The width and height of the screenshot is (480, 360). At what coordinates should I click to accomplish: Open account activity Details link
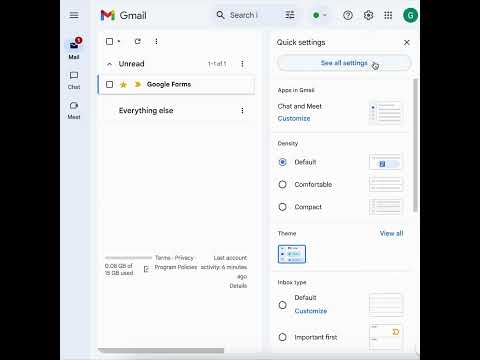(x=238, y=286)
